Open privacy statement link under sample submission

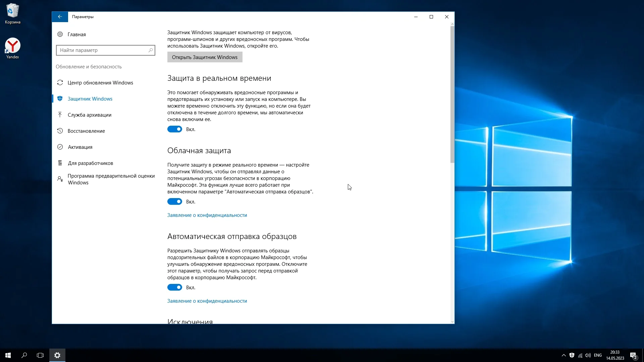[207, 301]
